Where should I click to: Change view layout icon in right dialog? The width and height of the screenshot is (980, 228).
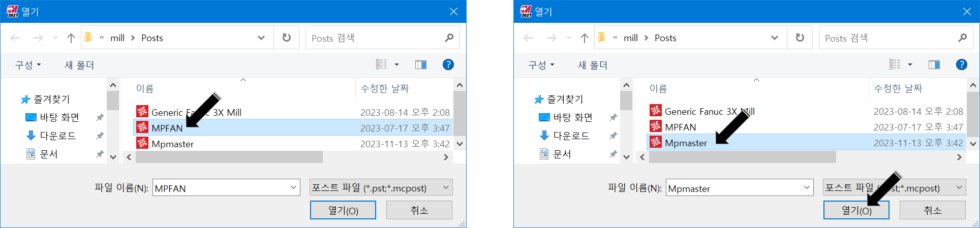coord(895,64)
